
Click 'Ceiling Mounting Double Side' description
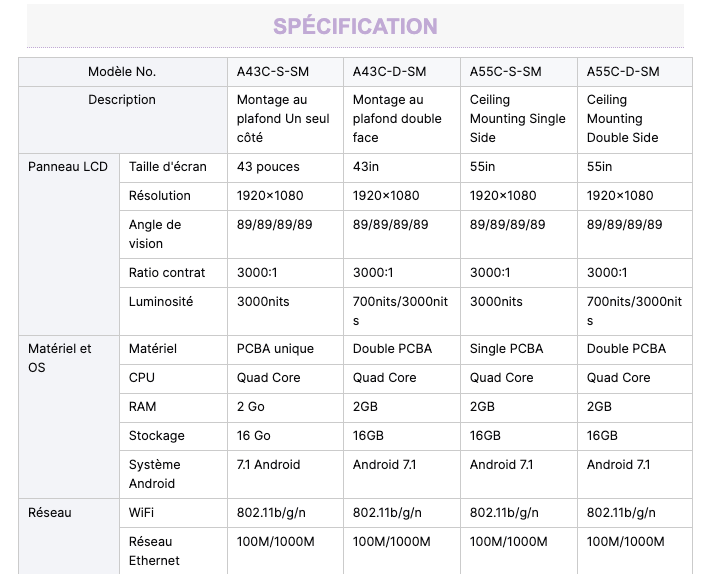[623, 119]
